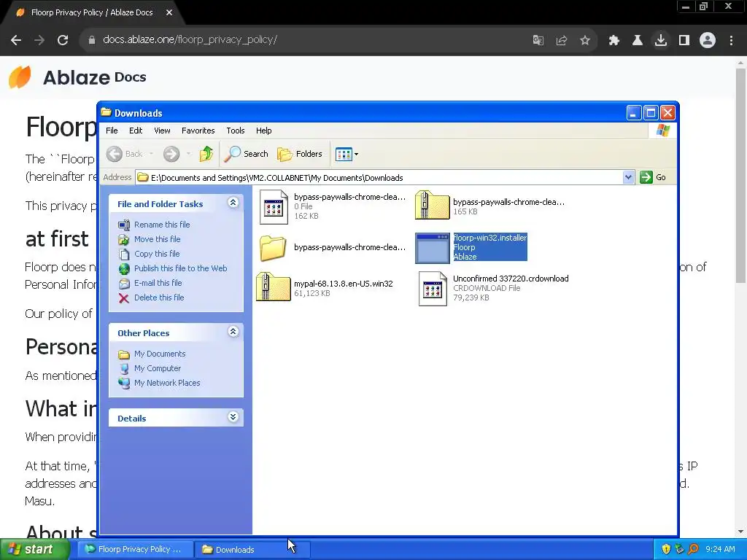Open the Edit menu
Image resolution: width=747 pixels, height=560 pixels.
pyautogui.click(x=136, y=131)
